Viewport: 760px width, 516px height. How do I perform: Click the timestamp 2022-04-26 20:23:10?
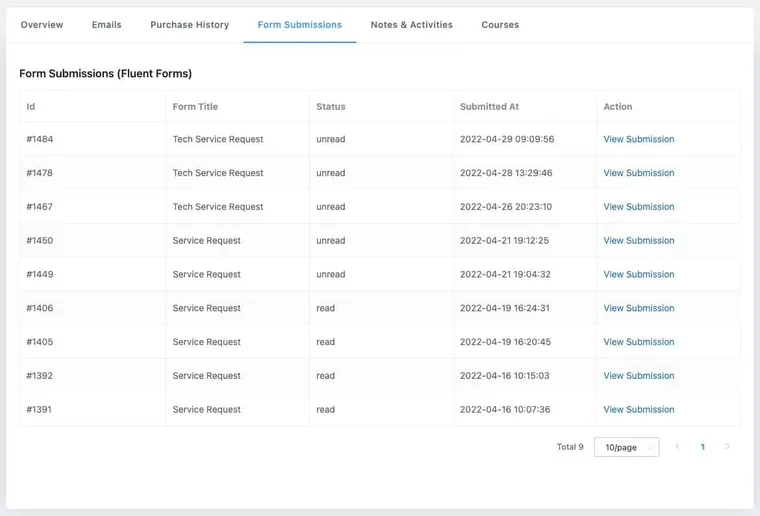[506, 207]
